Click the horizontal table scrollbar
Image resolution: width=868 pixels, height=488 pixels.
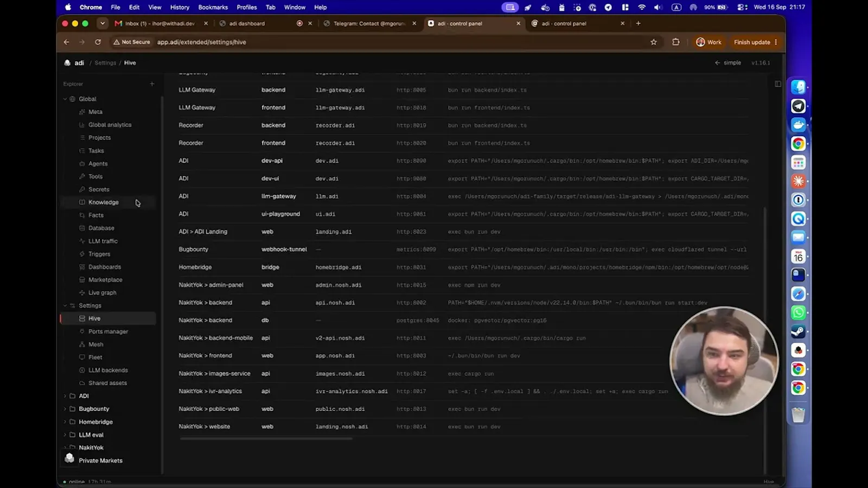point(266,439)
